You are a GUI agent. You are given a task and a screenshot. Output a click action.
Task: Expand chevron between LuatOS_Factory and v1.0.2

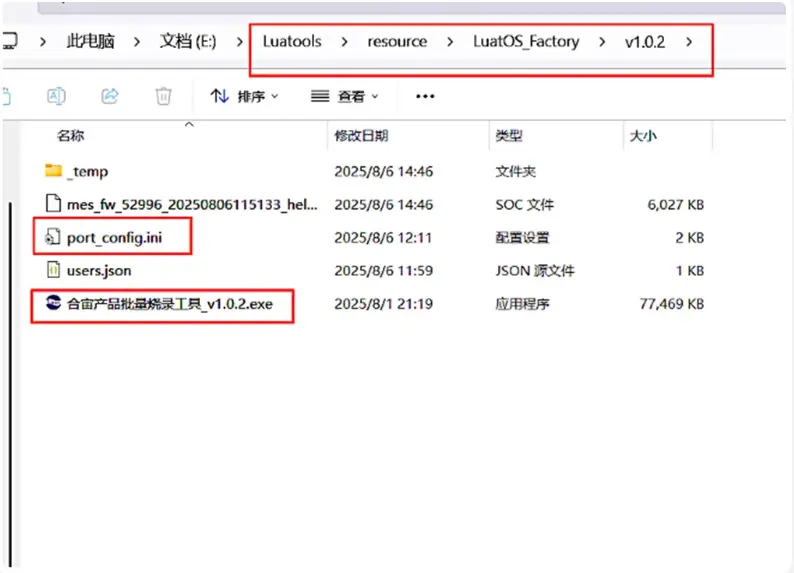pos(602,42)
